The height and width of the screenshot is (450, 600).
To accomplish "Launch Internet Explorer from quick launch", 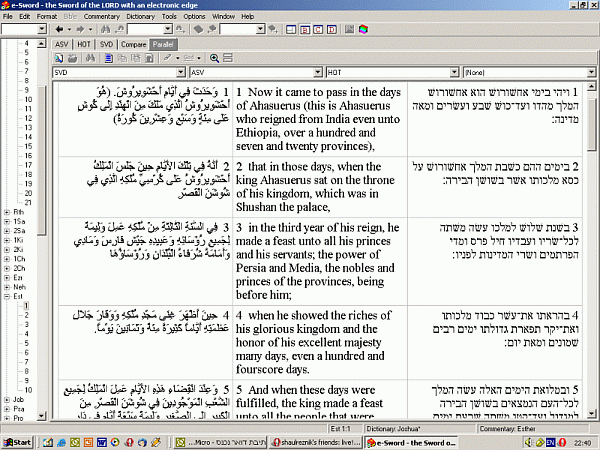I will [62, 443].
